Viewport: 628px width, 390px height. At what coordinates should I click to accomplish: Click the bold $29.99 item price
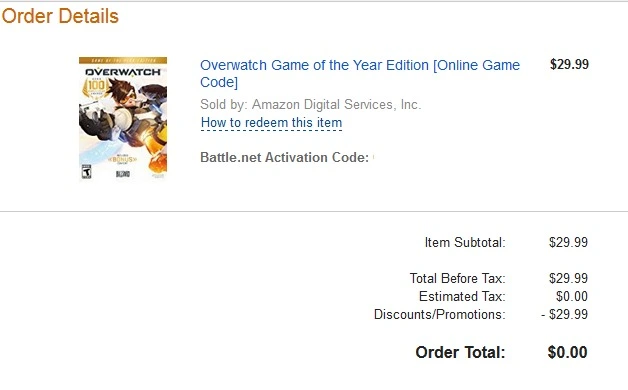pyautogui.click(x=569, y=64)
